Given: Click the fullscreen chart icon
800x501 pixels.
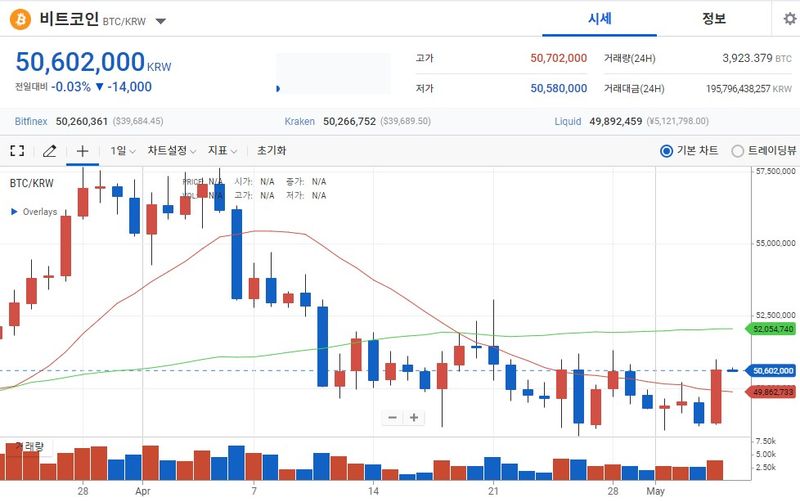Looking at the screenshot, I should (x=17, y=151).
